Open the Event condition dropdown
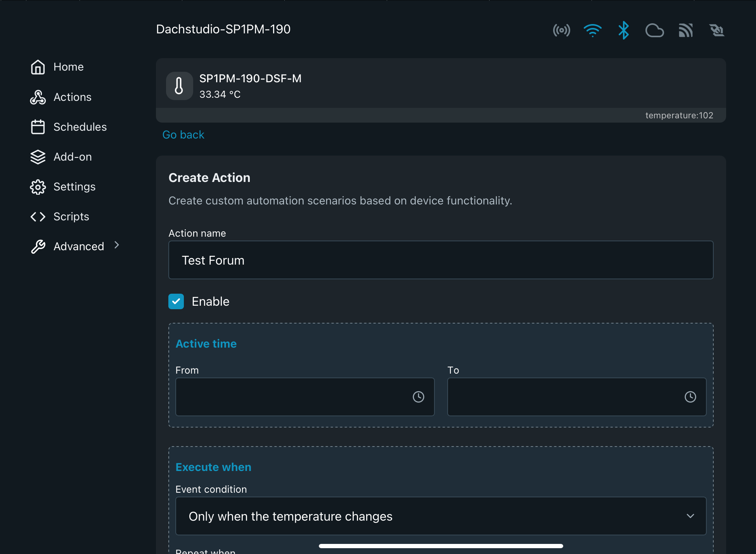Screen dimensions: 756x554 click(x=441, y=516)
